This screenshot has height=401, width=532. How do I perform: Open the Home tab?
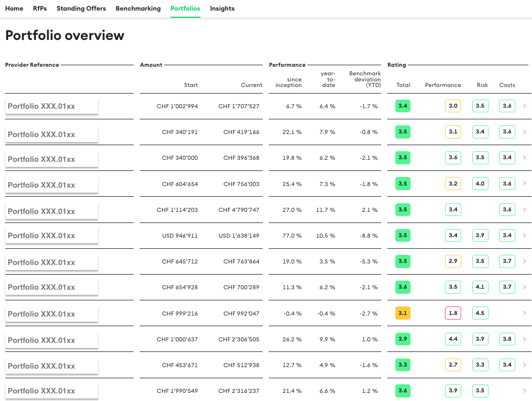point(14,9)
